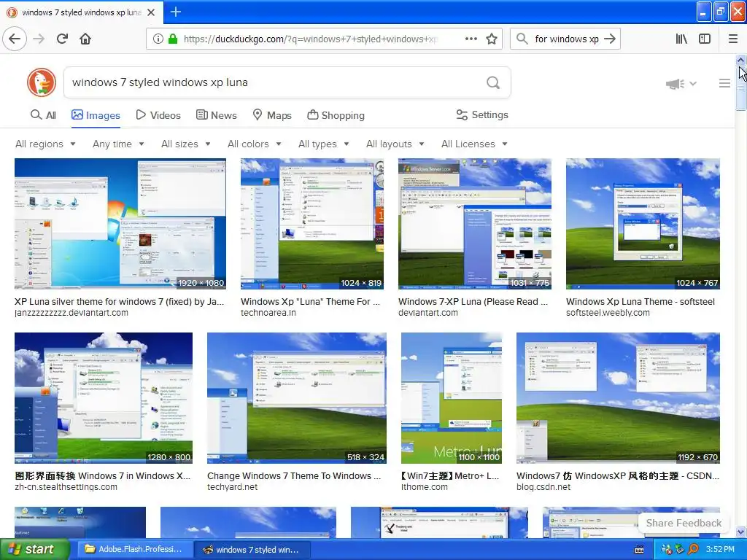Open the Settings dropdown
The image size is (747, 560).
tap(482, 114)
